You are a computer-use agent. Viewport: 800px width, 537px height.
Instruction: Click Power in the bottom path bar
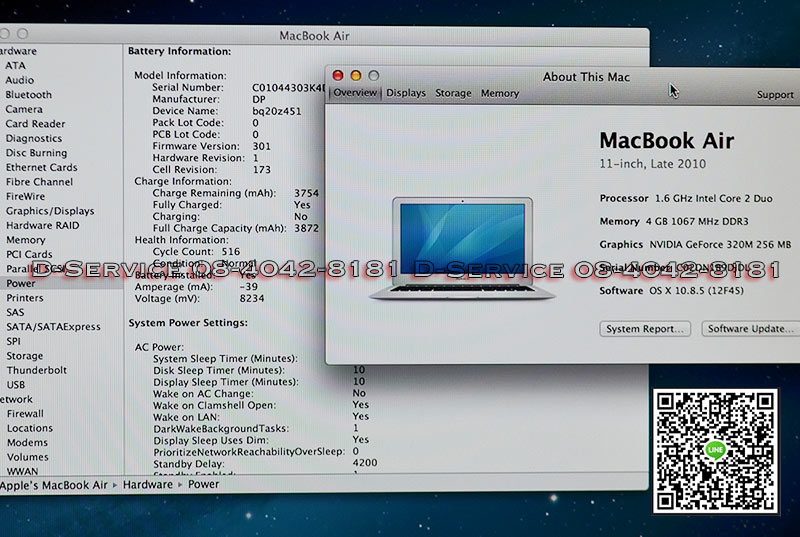[x=204, y=484]
